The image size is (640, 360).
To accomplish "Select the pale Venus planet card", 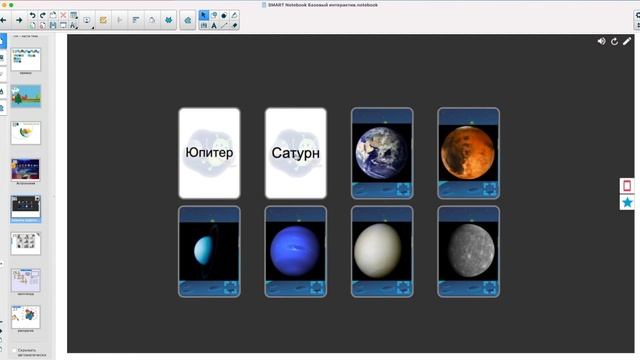I will pyautogui.click(x=382, y=251).
